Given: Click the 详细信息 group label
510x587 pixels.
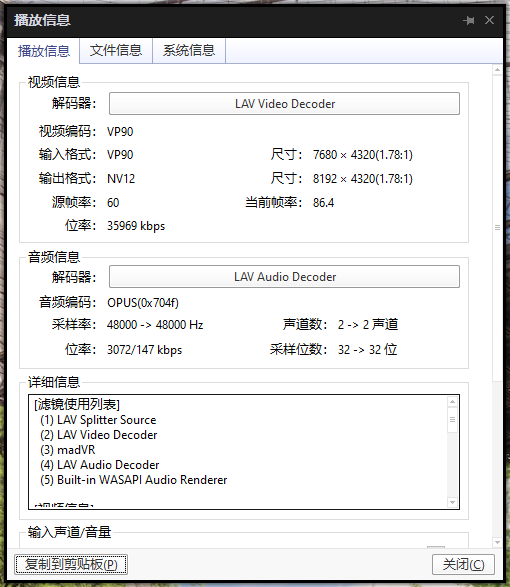Looking at the screenshot, I should 54,382.
